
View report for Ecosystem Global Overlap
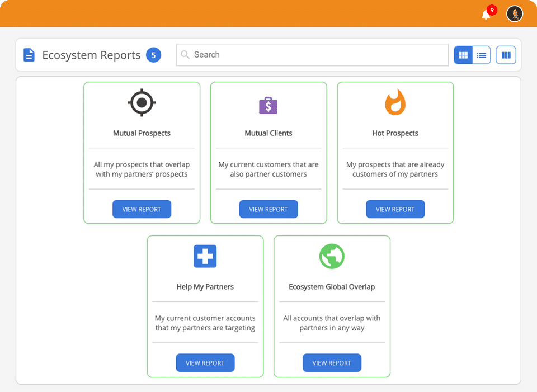point(332,363)
